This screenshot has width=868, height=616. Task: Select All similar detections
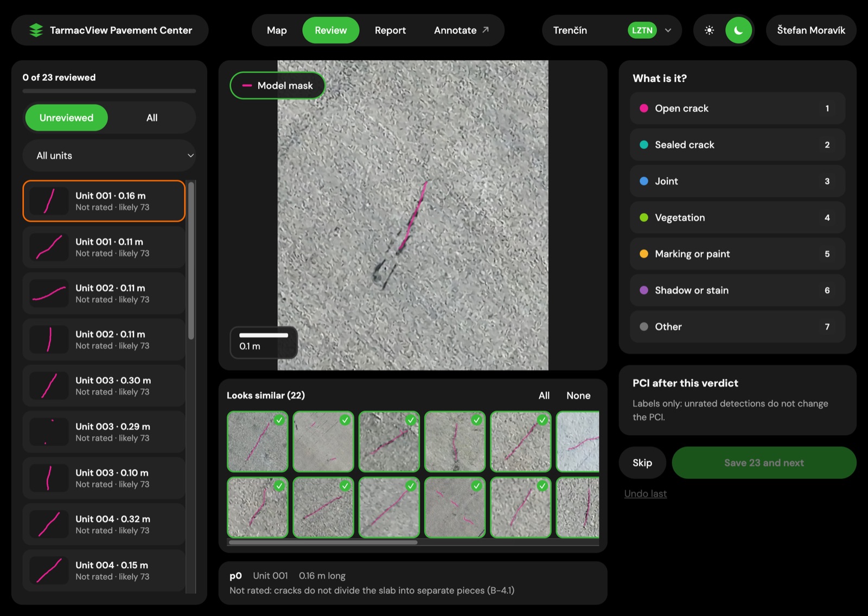[544, 396]
